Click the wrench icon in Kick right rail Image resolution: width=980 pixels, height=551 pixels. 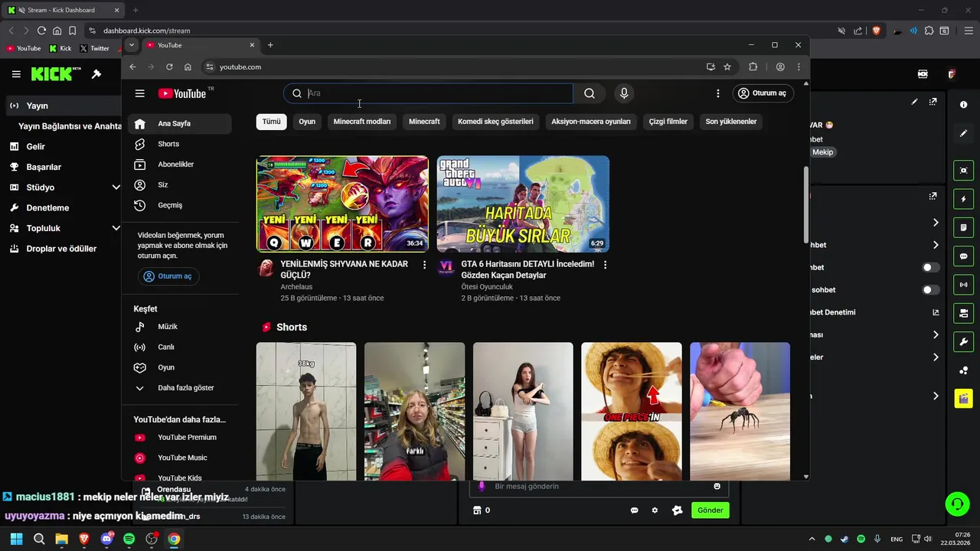(x=963, y=341)
